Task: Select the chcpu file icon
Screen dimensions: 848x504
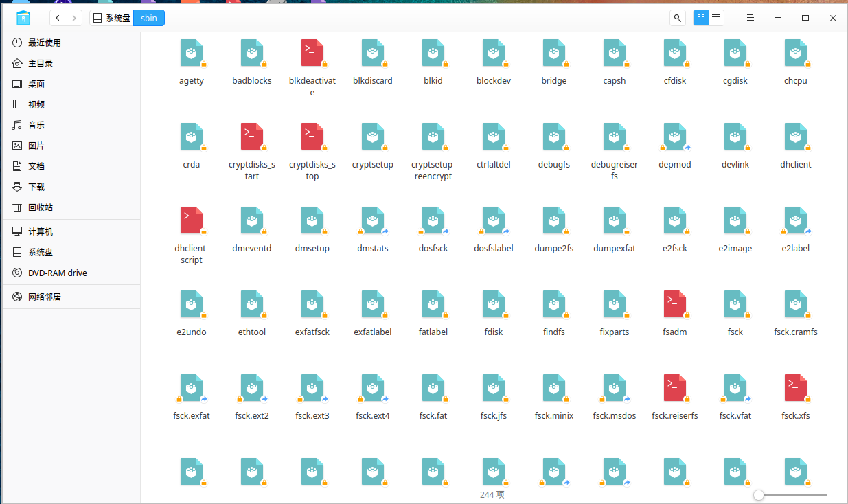Action: tap(796, 53)
